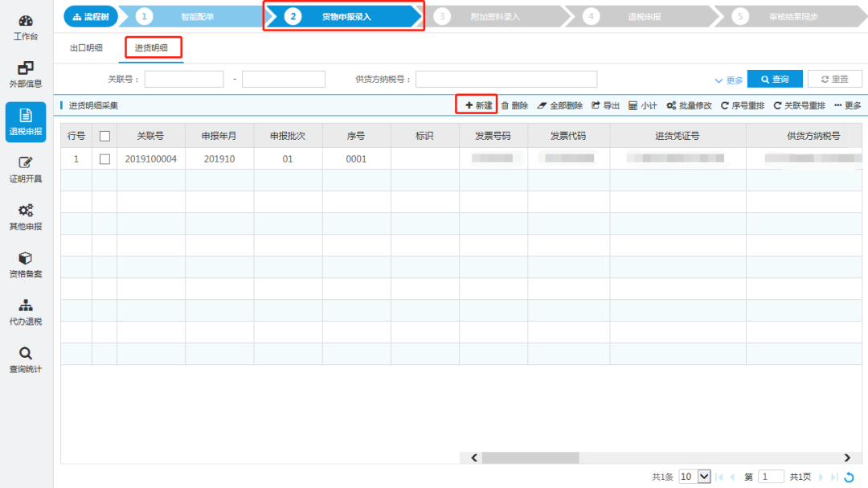868x488 pixels.
Task: Open the 工作台 workbench sidebar icon
Action: tap(26, 27)
